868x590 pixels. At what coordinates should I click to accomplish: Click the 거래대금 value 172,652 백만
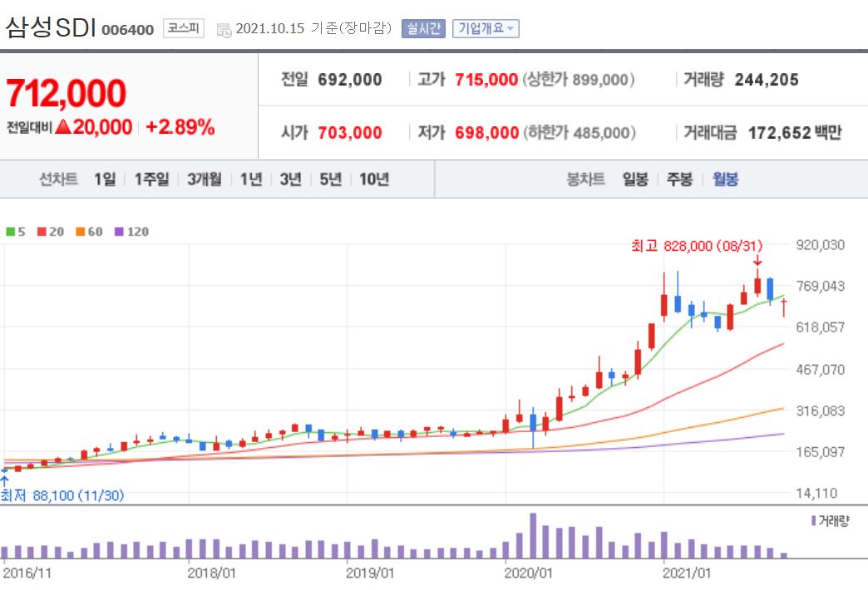(795, 133)
